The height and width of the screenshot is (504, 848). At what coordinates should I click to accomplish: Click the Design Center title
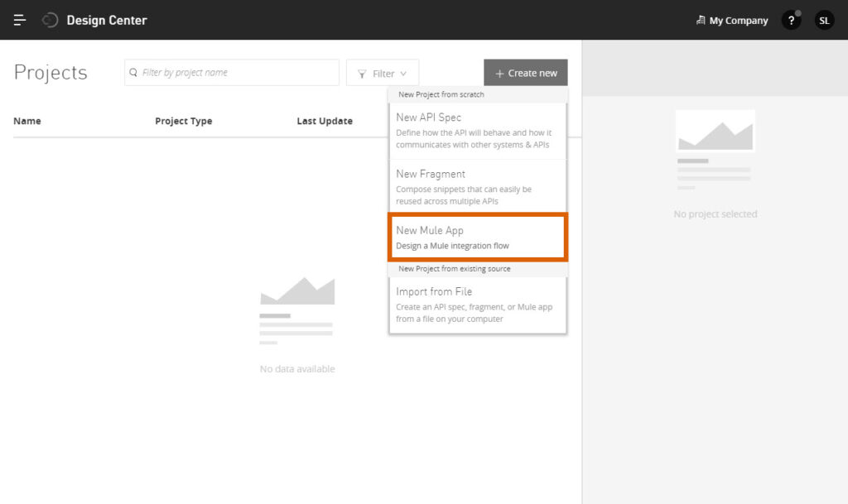tap(107, 20)
